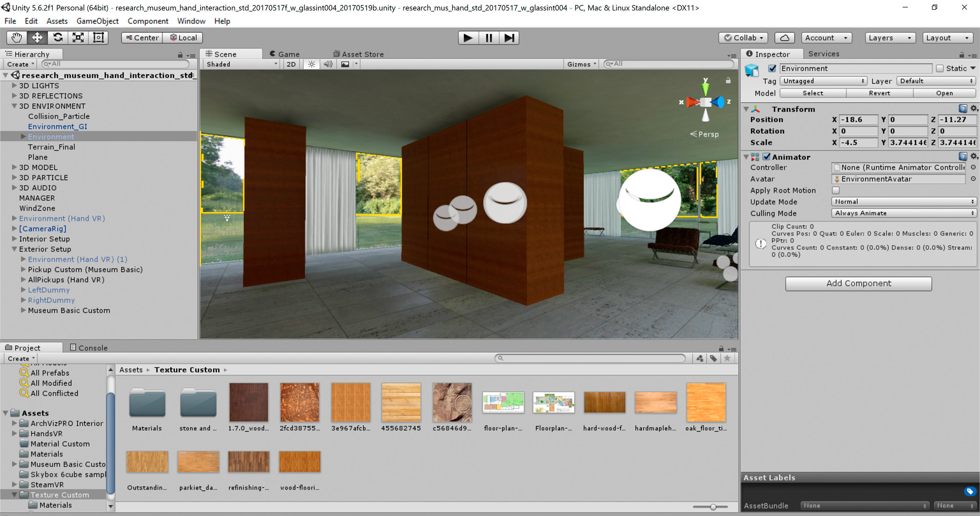Viewport: 980px width, 516px height.
Task: Open the Culling Mode dropdown
Action: (x=903, y=213)
